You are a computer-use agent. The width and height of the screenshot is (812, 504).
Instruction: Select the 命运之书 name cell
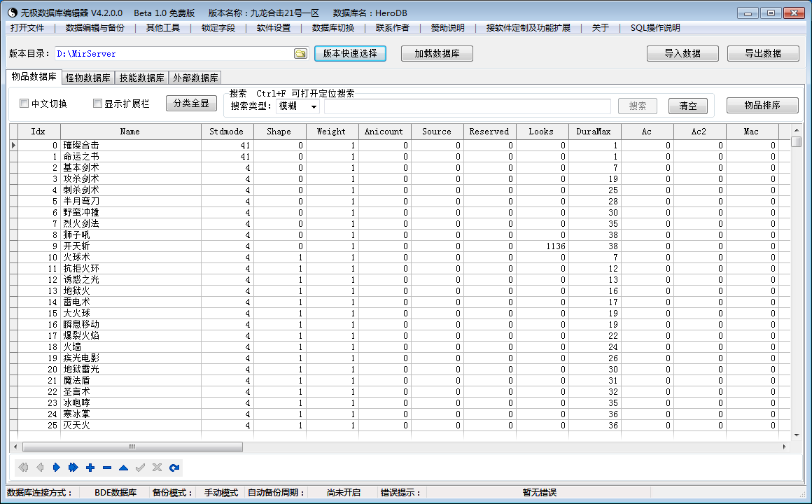[x=130, y=156]
